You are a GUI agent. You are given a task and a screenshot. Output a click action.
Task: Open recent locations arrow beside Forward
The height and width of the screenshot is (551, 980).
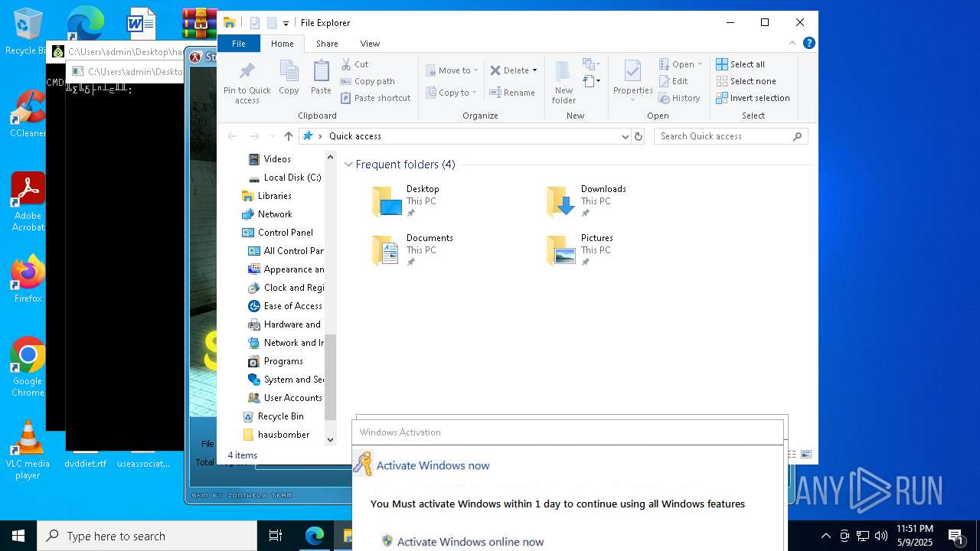pos(272,136)
